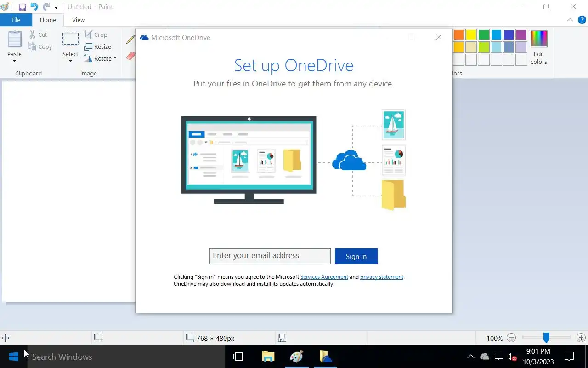The height and width of the screenshot is (368, 588).
Task: Click the file size disk status icon
Action: [282, 338]
